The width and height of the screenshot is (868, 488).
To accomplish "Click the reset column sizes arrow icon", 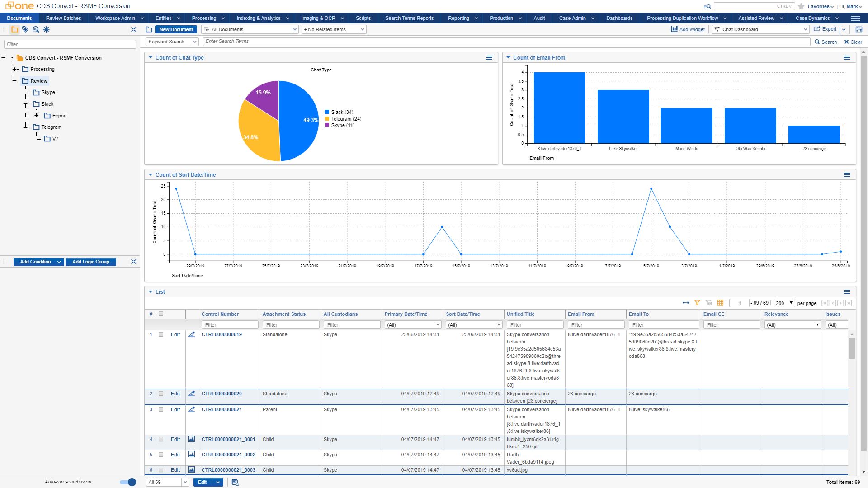I will (686, 303).
